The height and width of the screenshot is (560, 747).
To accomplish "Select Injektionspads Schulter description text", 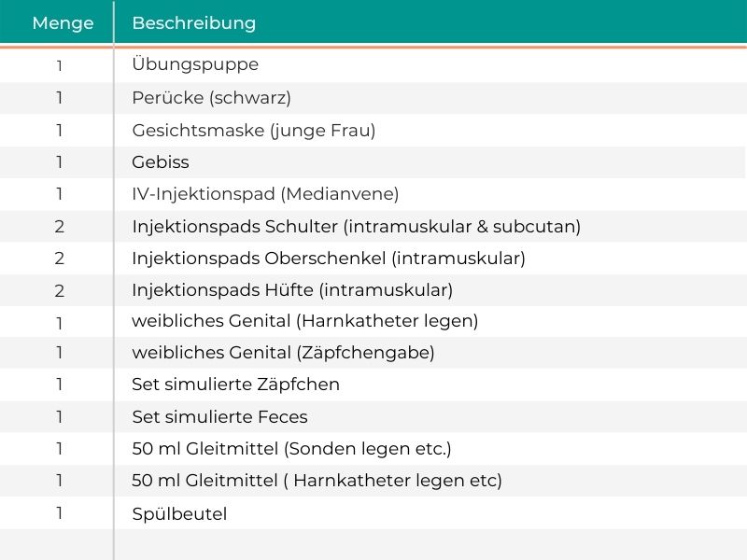I will point(357,226).
